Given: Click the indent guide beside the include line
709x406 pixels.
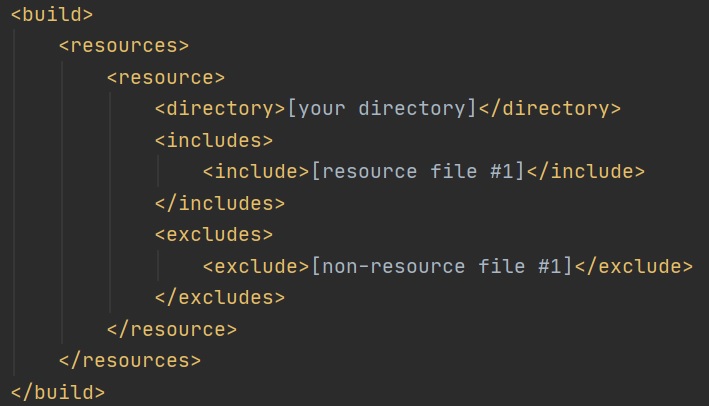Looking at the screenshot, I should (x=159, y=171).
